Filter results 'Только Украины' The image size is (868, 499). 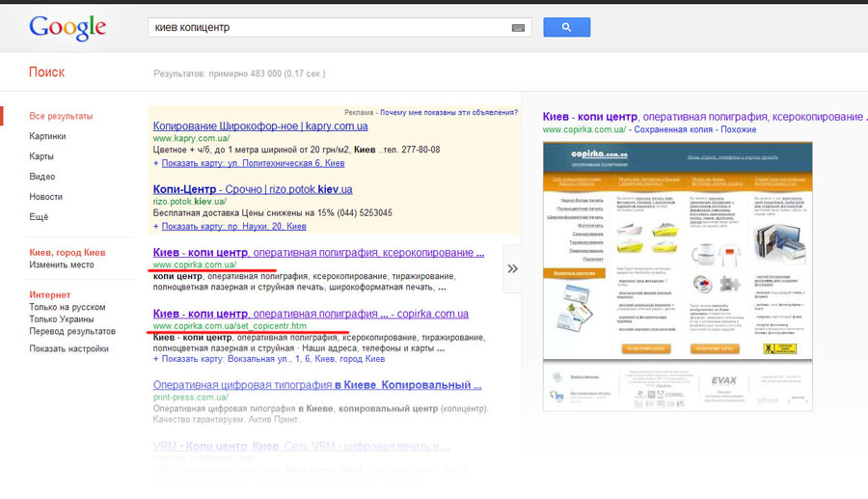62,319
